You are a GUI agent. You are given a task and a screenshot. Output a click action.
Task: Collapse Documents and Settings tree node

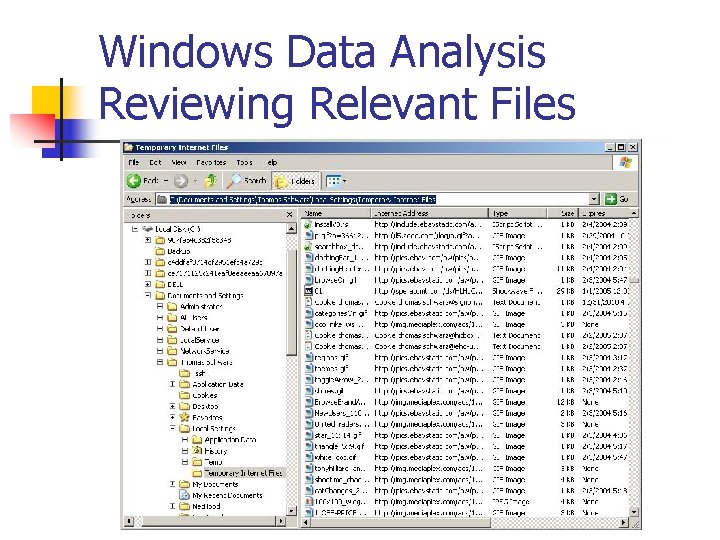click(x=148, y=295)
